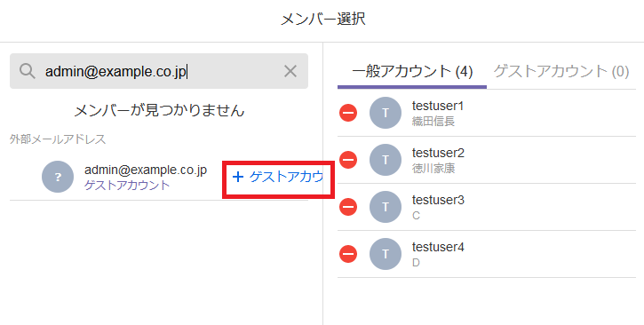The width and height of the screenshot is (644, 325).
Task: Click testuser1 avatar circle
Action: 386,113
